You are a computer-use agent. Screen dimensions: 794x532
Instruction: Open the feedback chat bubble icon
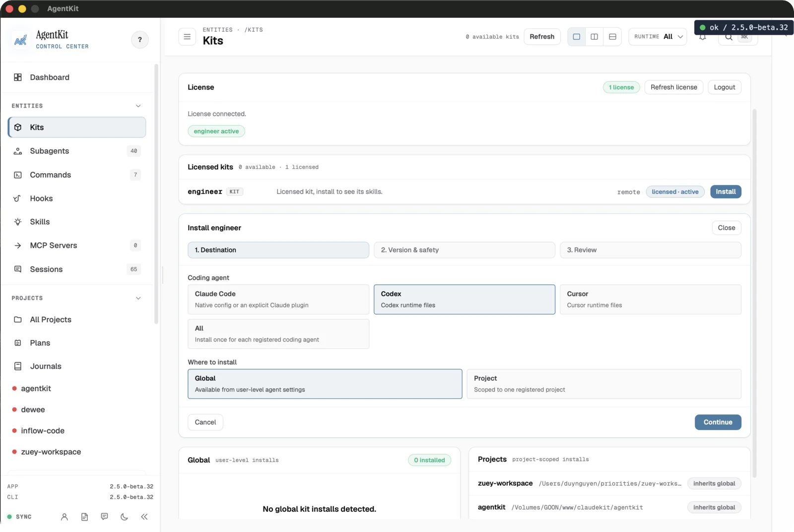coord(104,517)
